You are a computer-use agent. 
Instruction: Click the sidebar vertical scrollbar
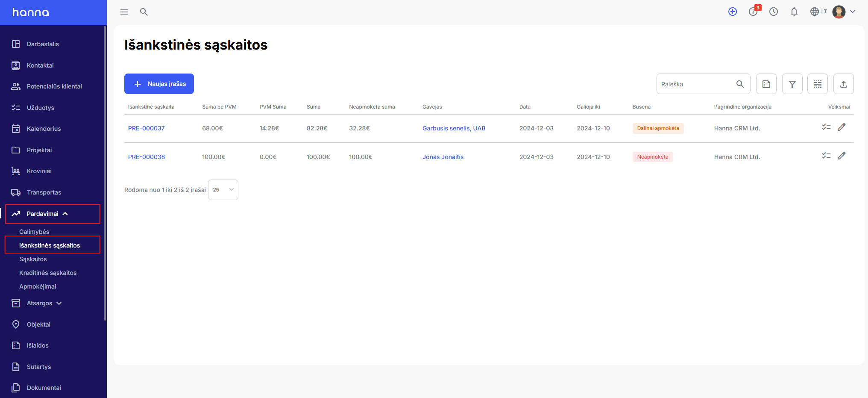(105, 173)
